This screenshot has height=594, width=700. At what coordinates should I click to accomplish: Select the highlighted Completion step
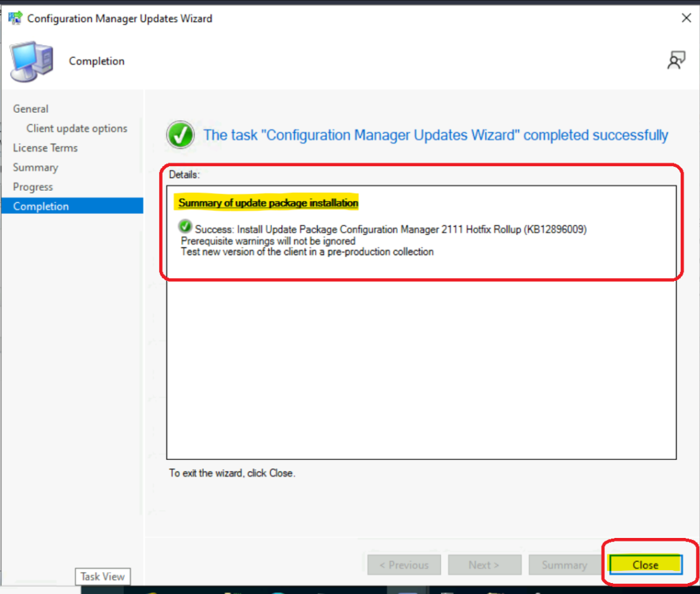pos(72,206)
